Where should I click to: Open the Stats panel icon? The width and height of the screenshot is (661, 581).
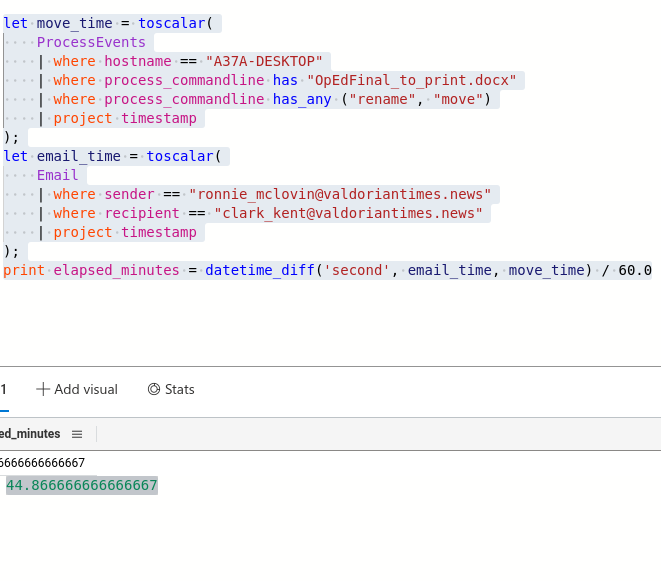[x=154, y=390]
